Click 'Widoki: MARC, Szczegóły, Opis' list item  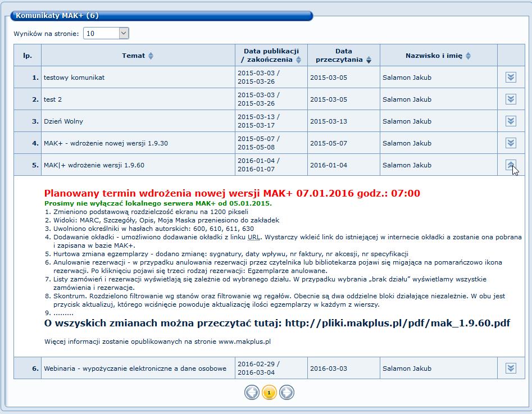click(166, 221)
